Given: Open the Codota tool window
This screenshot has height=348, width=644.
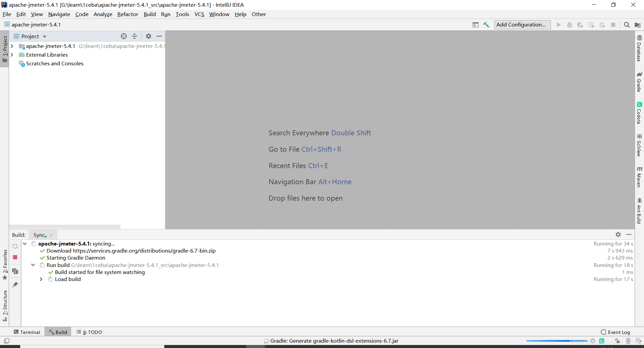Looking at the screenshot, I should click(639, 113).
